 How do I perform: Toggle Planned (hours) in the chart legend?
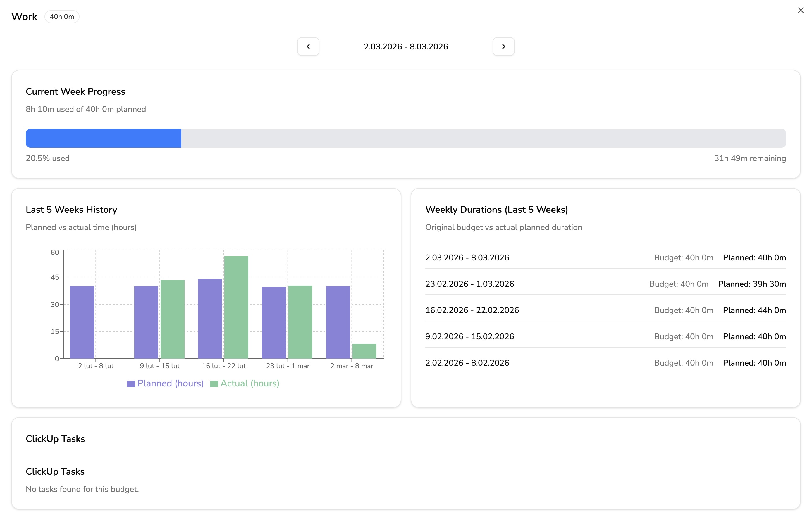[x=170, y=383]
